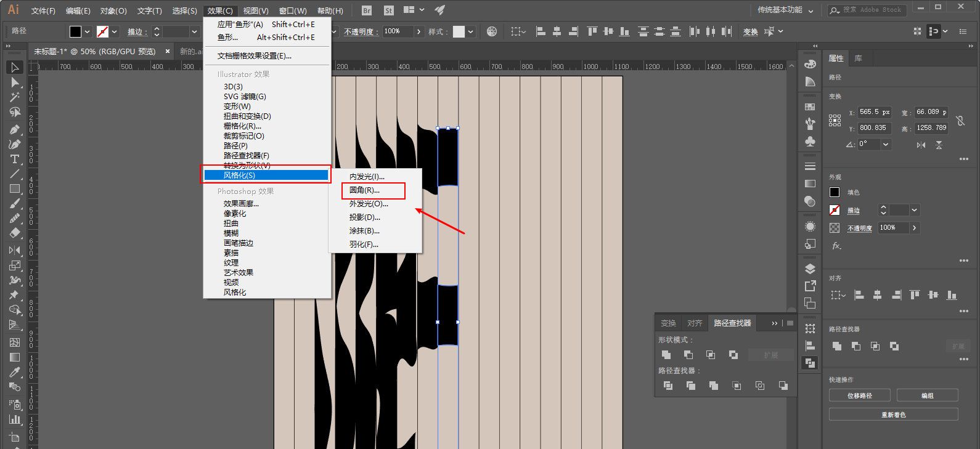Select the Rectangle tool

(15, 188)
